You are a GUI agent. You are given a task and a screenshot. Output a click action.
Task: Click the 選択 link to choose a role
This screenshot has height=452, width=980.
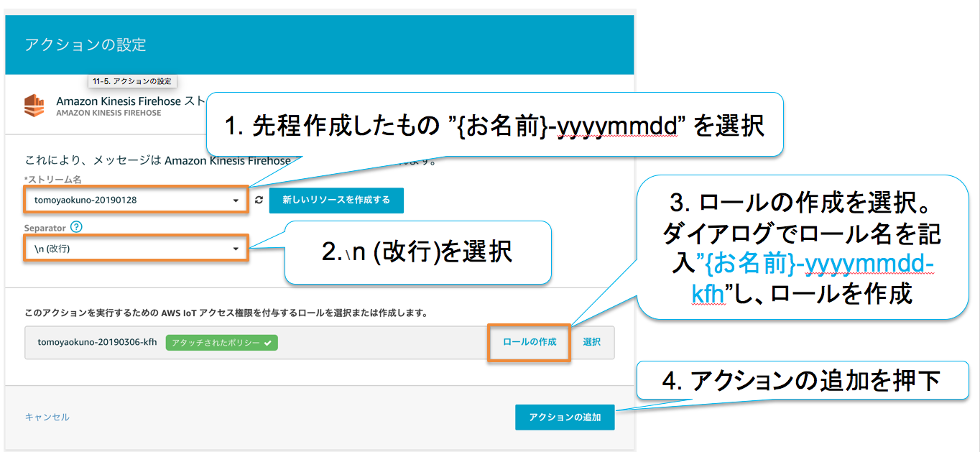coord(592,342)
